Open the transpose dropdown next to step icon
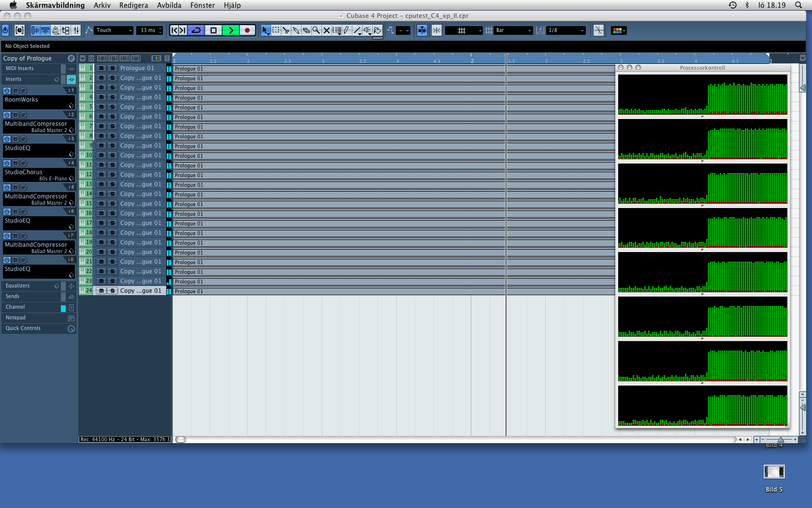The image size is (812, 508). coord(403,30)
